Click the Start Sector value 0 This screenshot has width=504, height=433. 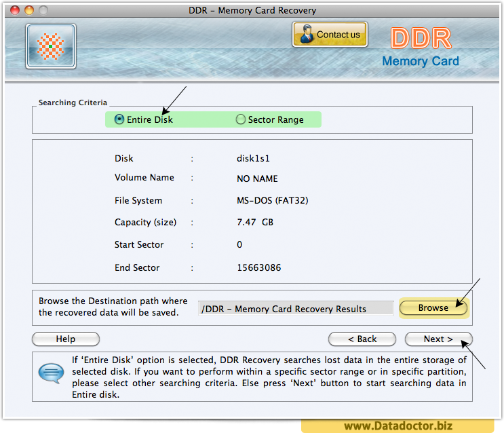coord(239,245)
